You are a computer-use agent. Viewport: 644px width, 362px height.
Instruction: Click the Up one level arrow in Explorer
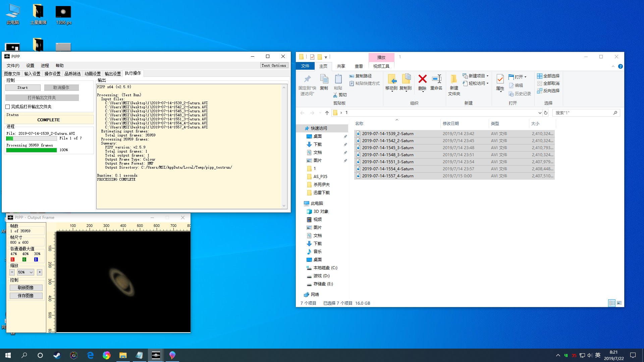point(327,113)
